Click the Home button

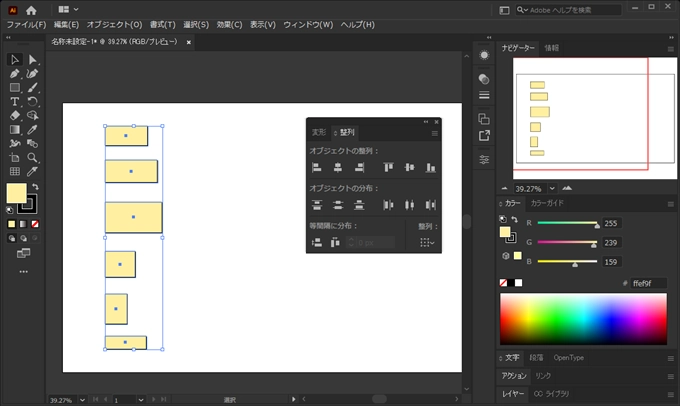pos(31,10)
